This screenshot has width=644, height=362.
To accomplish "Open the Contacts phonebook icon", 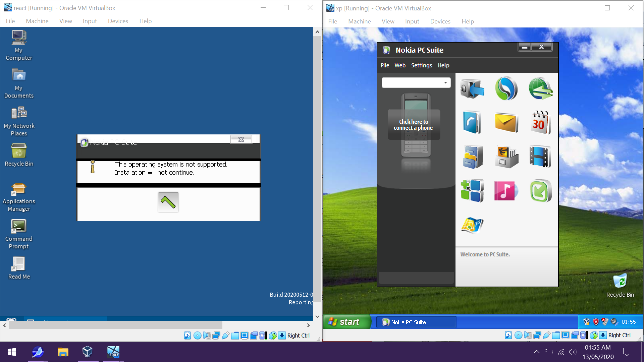I will point(472,123).
